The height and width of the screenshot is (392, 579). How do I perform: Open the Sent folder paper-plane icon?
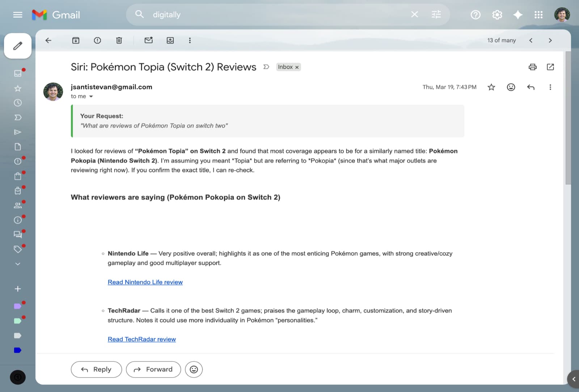click(18, 132)
